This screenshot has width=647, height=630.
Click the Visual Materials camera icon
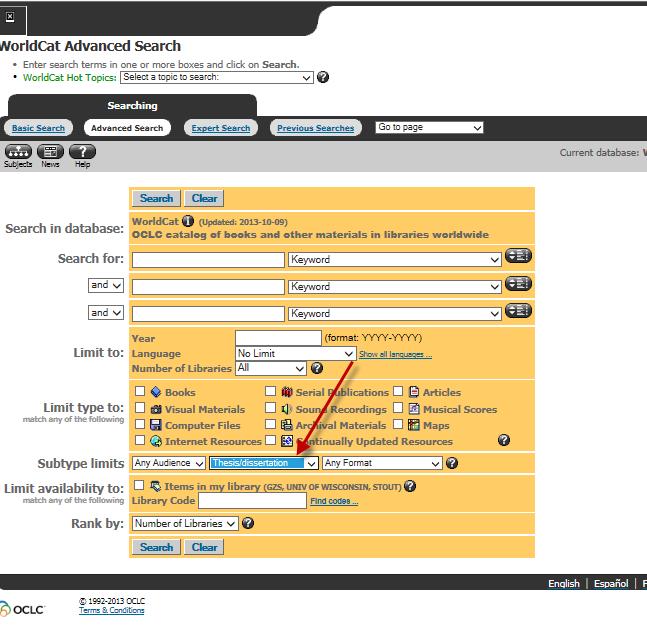[156, 409]
